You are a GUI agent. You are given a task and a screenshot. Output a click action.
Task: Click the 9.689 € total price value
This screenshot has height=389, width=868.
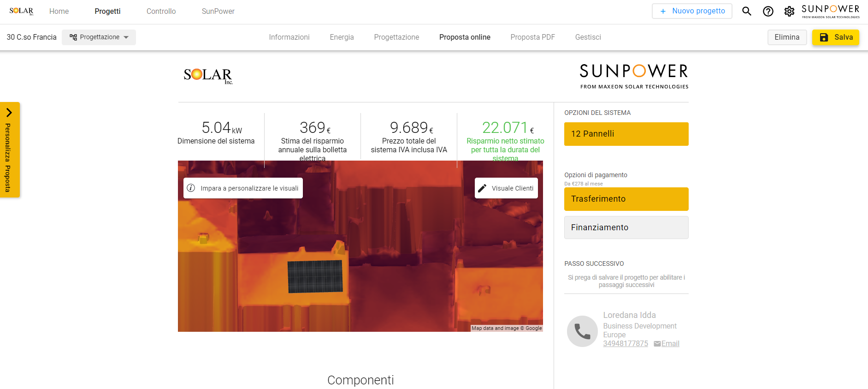point(411,128)
